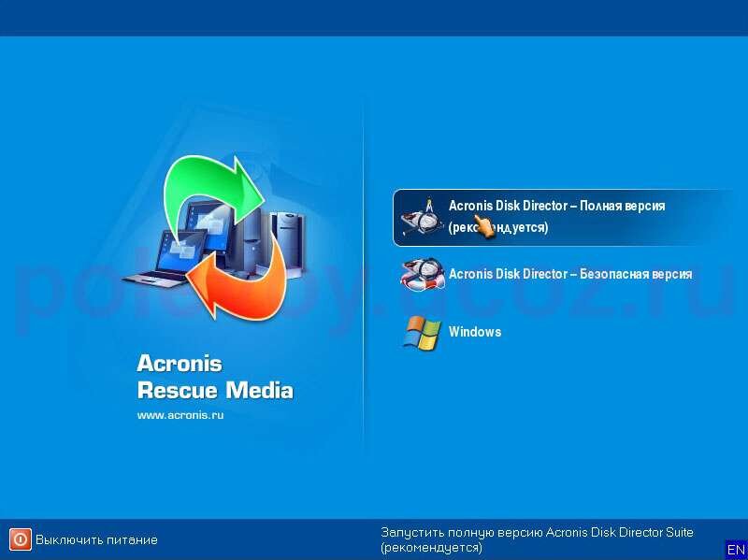
Task: Click the Acronis Disk Director full version icon
Action: click(x=422, y=218)
